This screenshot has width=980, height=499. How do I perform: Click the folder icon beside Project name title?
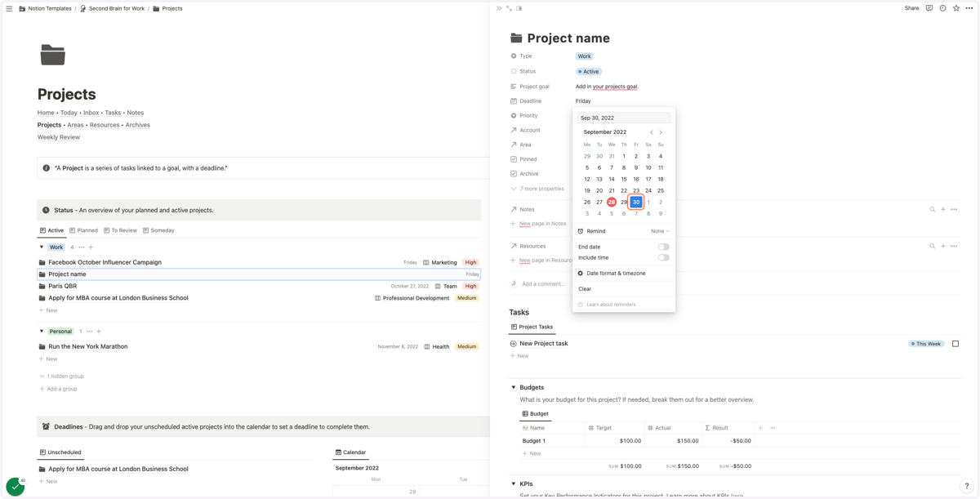point(516,38)
